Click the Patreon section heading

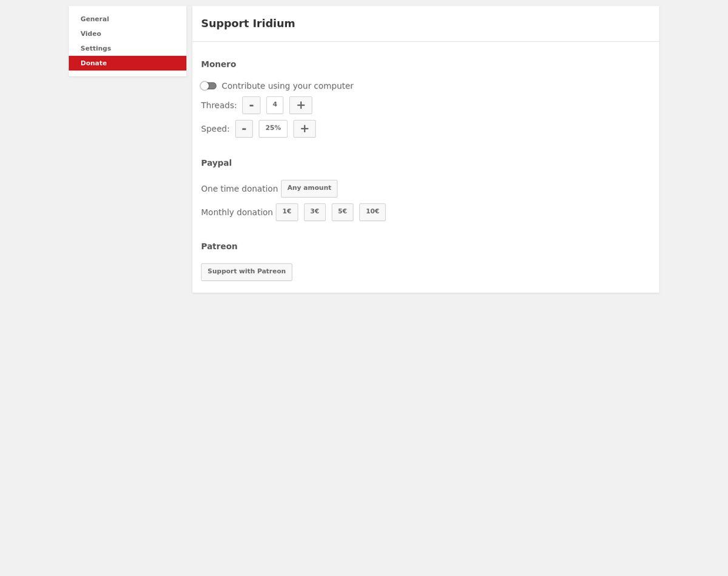pos(220,246)
